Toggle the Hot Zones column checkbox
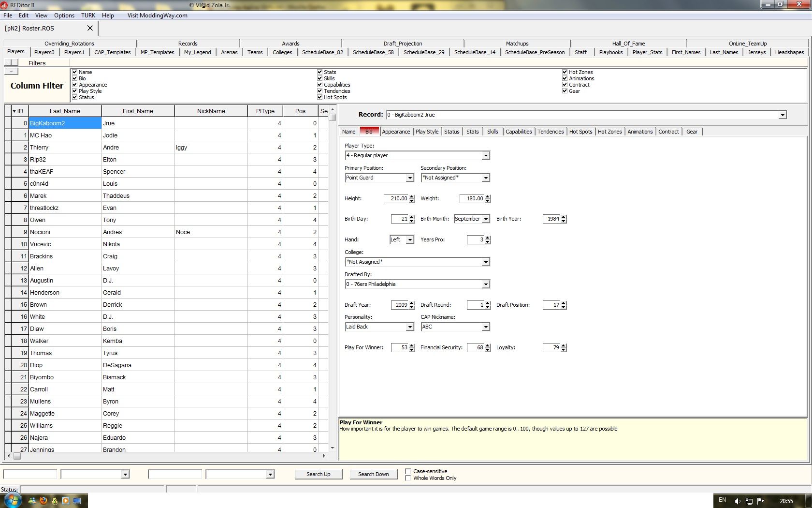 pos(565,72)
